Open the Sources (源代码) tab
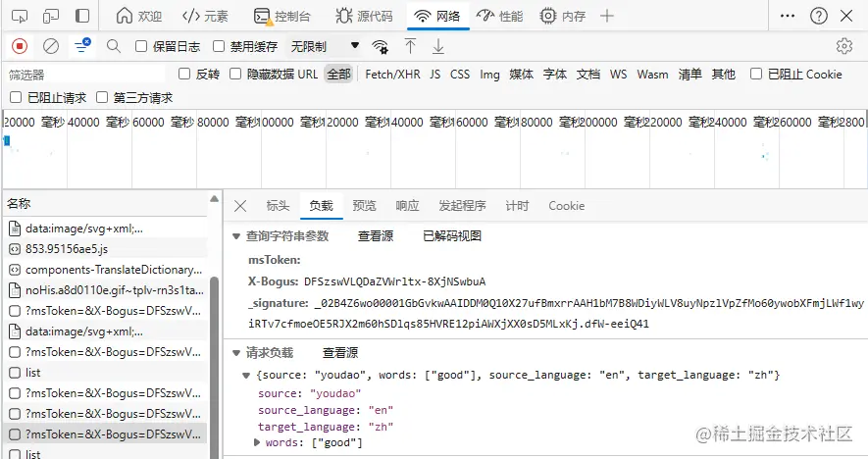Image resolution: width=868 pixels, height=459 pixels. [364, 16]
